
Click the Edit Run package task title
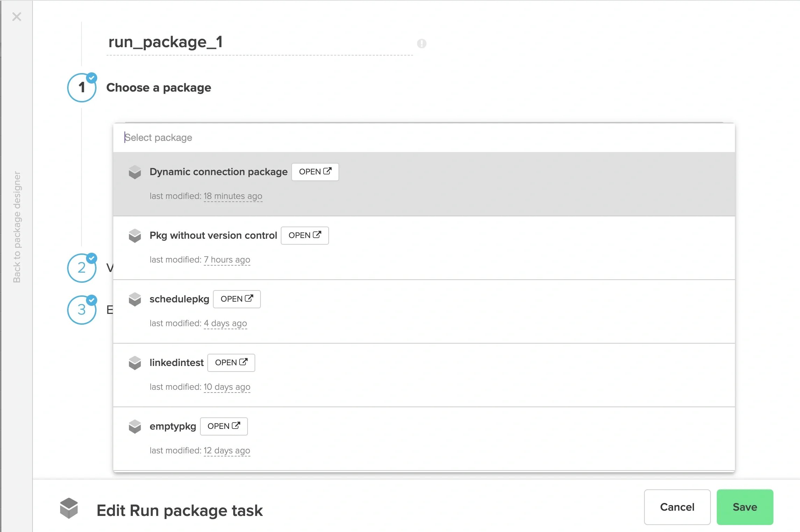179,510
